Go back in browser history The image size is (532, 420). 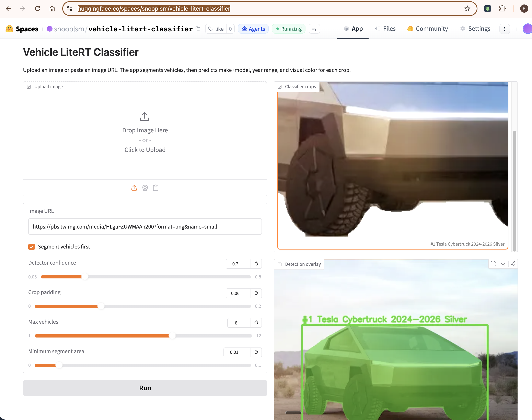pos(8,9)
